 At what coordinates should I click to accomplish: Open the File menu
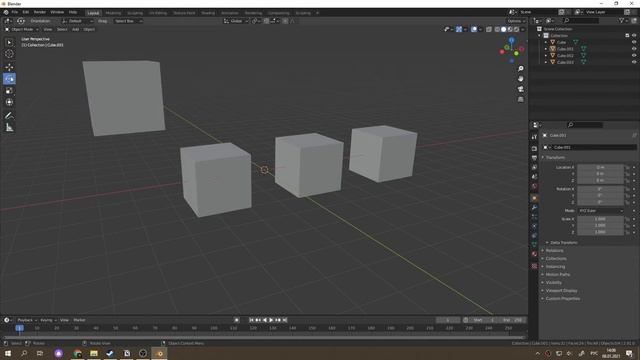[15, 12]
